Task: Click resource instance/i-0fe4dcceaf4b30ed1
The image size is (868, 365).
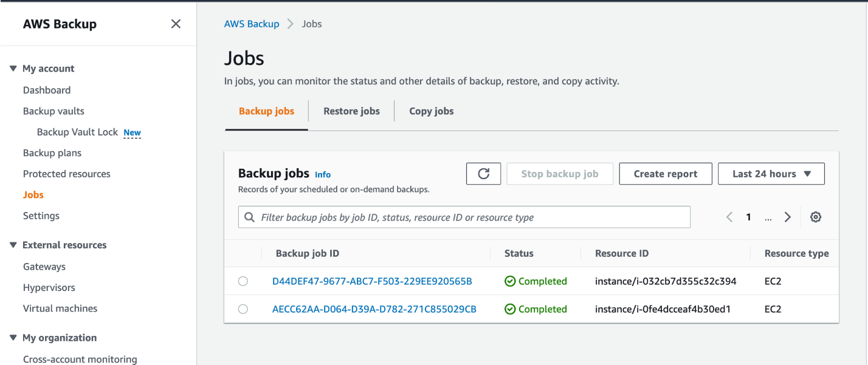Action: coord(663,309)
